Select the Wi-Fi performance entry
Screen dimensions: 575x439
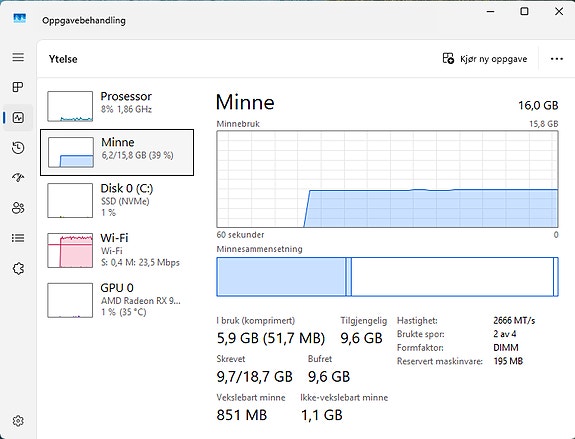tap(117, 250)
